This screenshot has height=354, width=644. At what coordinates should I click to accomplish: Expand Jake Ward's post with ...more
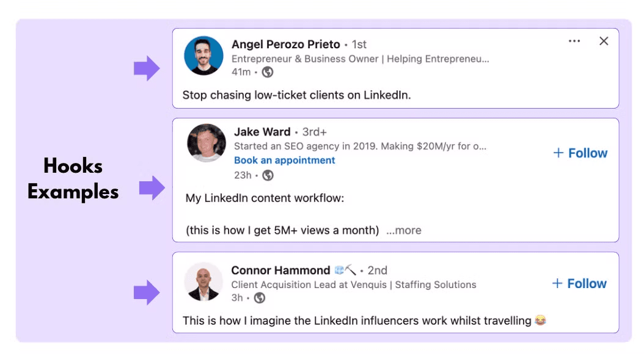404,230
